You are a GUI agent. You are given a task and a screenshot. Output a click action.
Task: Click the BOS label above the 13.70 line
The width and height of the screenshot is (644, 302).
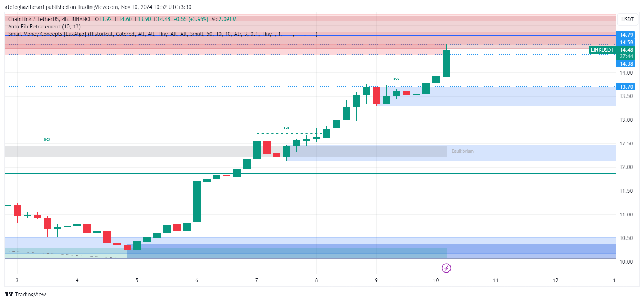pyautogui.click(x=396, y=79)
